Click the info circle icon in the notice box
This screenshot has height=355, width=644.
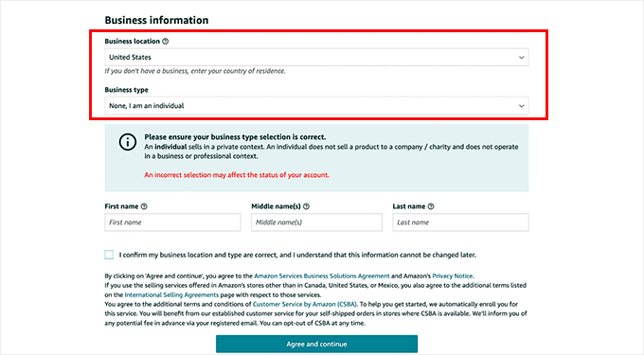click(x=128, y=142)
